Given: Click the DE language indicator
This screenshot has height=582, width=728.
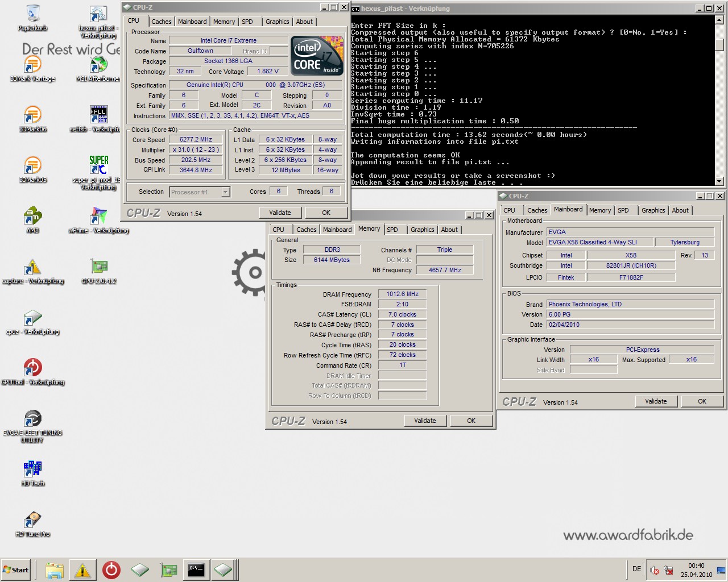Looking at the screenshot, I should pyautogui.click(x=637, y=569).
